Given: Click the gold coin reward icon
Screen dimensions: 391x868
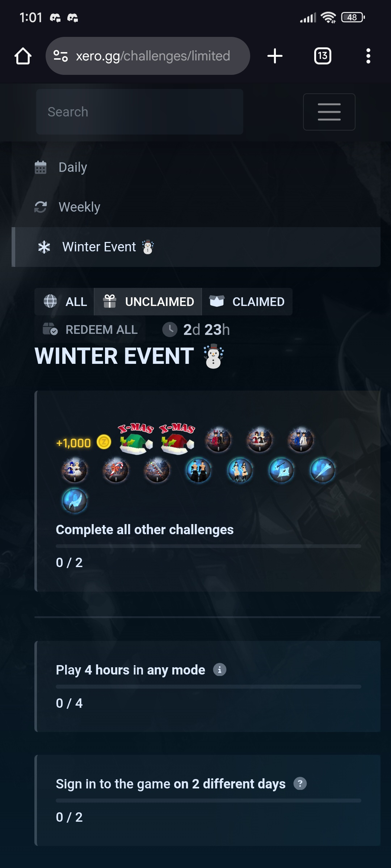Looking at the screenshot, I should click(104, 442).
